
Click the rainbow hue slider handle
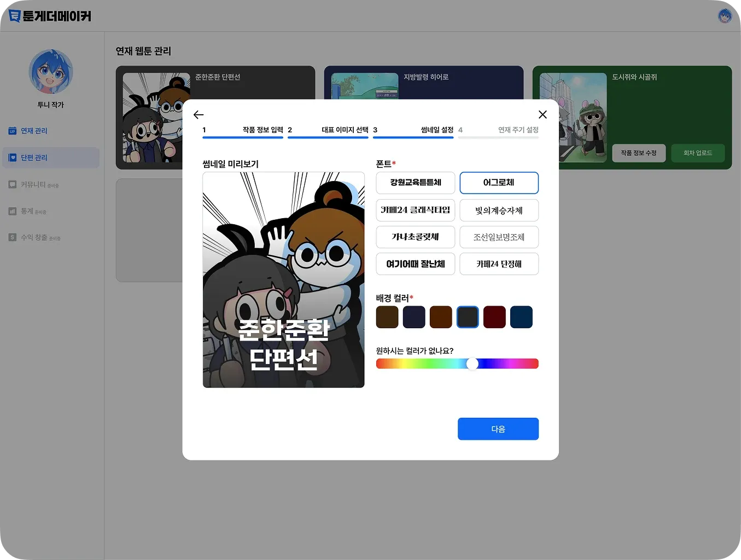coord(472,364)
